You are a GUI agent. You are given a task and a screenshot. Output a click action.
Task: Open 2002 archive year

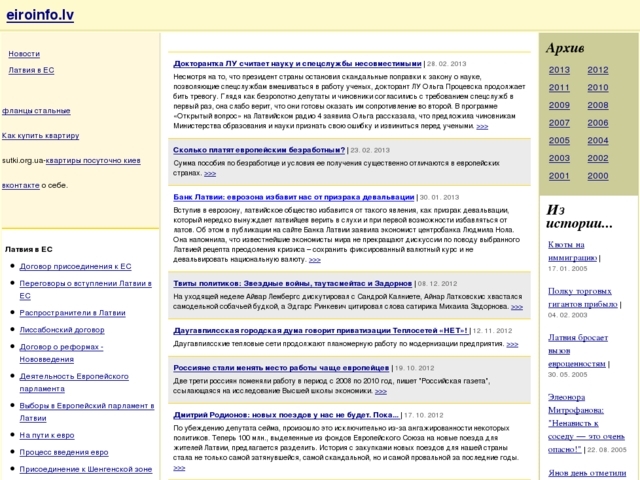tap(598, 158)
